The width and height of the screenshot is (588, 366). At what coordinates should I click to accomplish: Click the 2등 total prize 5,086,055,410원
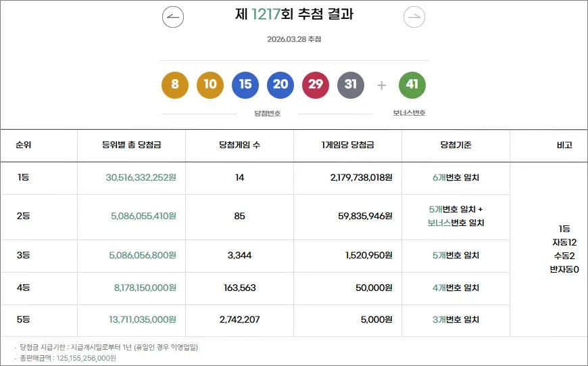click(143, 216)
